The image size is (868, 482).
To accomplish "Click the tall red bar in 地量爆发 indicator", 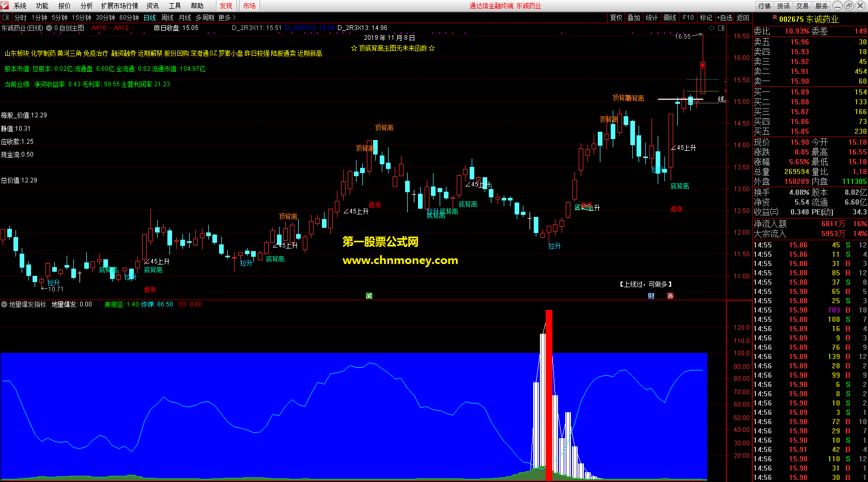I will tap(549, 395).
